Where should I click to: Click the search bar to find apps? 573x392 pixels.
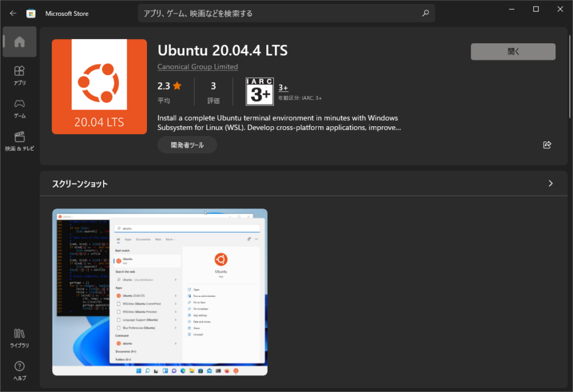click(286, 13)
